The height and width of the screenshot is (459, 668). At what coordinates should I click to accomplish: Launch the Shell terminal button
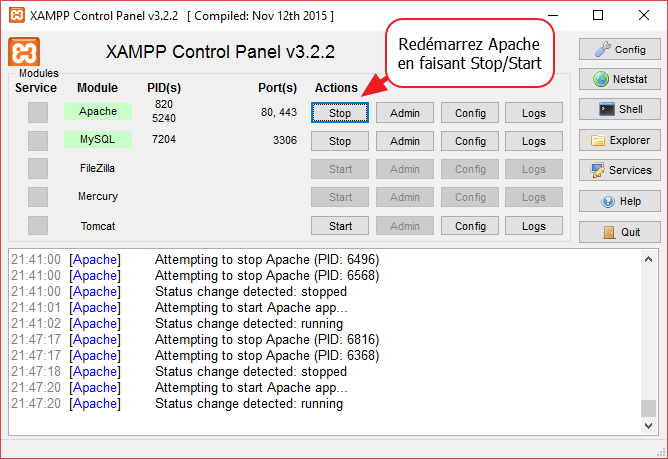(619, 109)
